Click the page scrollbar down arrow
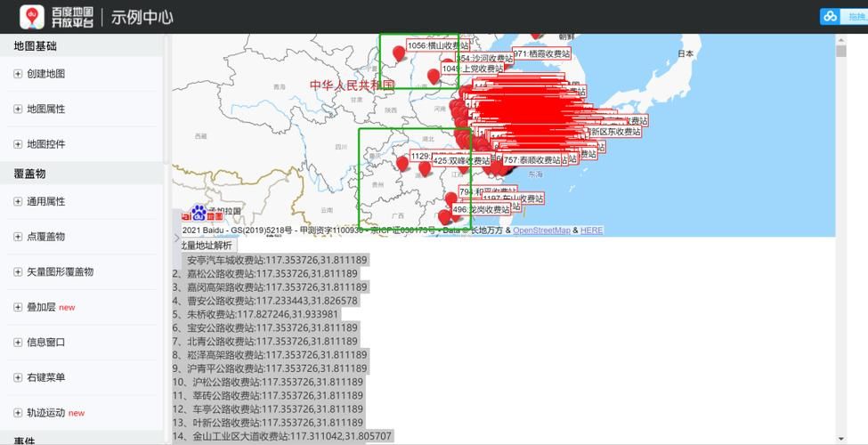868x445 pixels. coord(841,440)
